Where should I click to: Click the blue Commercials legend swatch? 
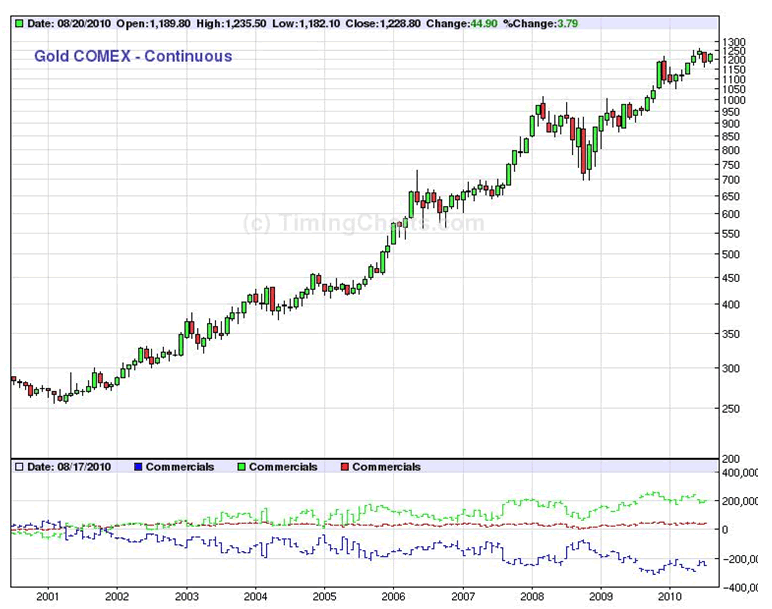[x=138, y=467]
